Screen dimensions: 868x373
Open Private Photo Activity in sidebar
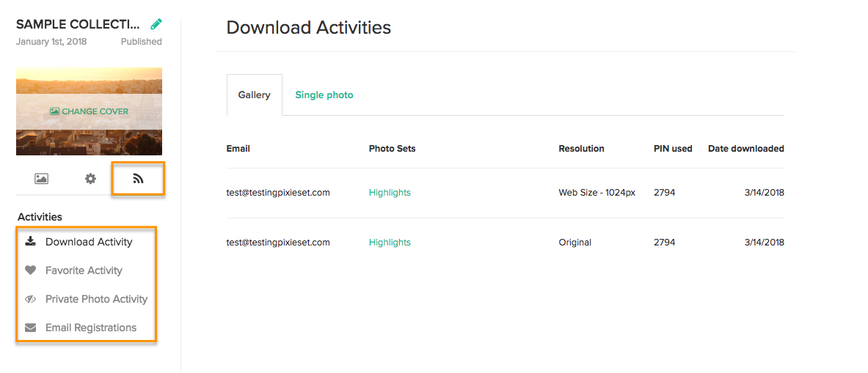tap(96, 299)
